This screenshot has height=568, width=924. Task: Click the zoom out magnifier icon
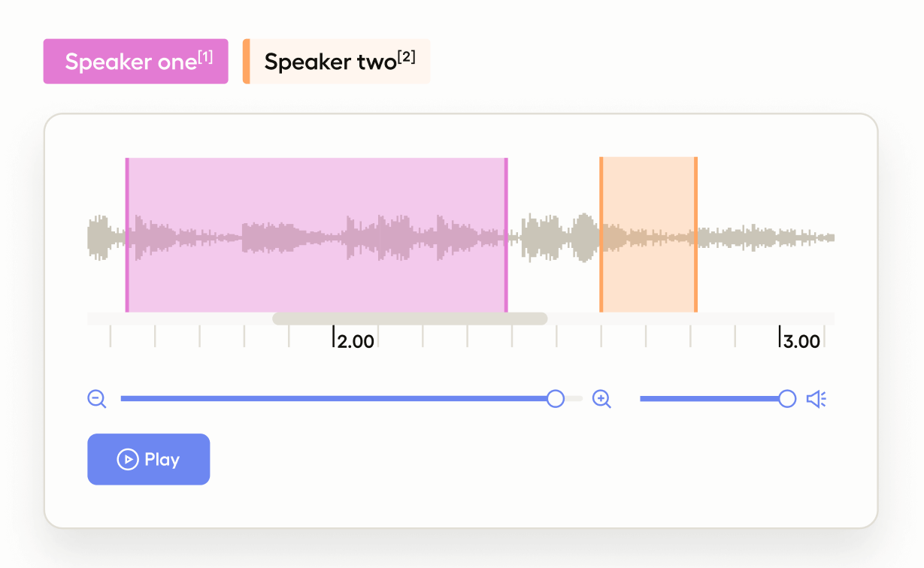click(97, 399)
